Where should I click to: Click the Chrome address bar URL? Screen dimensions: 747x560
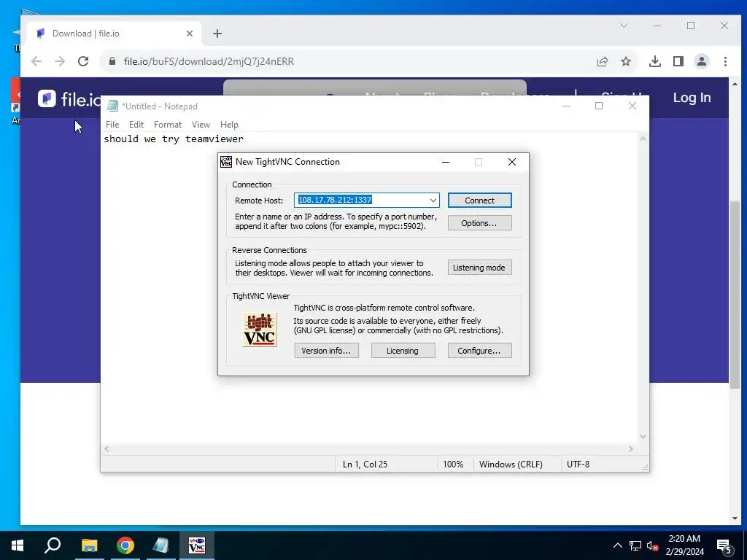(x=209, y=61)
